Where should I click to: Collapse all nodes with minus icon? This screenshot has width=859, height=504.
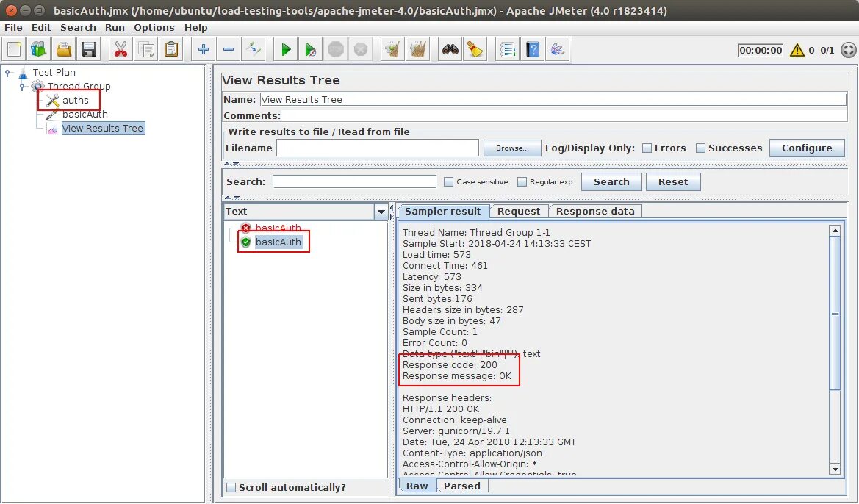229,49
